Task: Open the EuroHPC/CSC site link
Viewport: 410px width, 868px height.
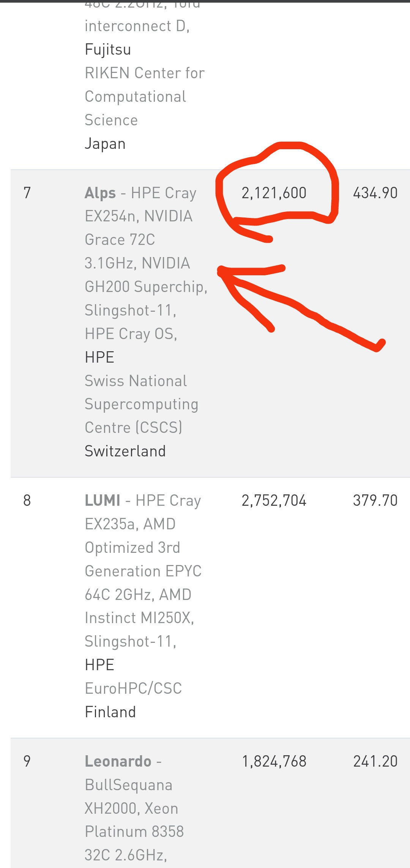Action: [133, 688]
